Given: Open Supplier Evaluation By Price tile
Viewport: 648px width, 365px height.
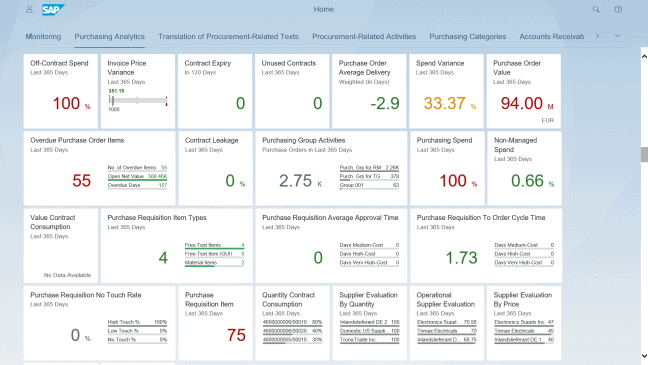Looking at the screenshot, I should 524,323.
